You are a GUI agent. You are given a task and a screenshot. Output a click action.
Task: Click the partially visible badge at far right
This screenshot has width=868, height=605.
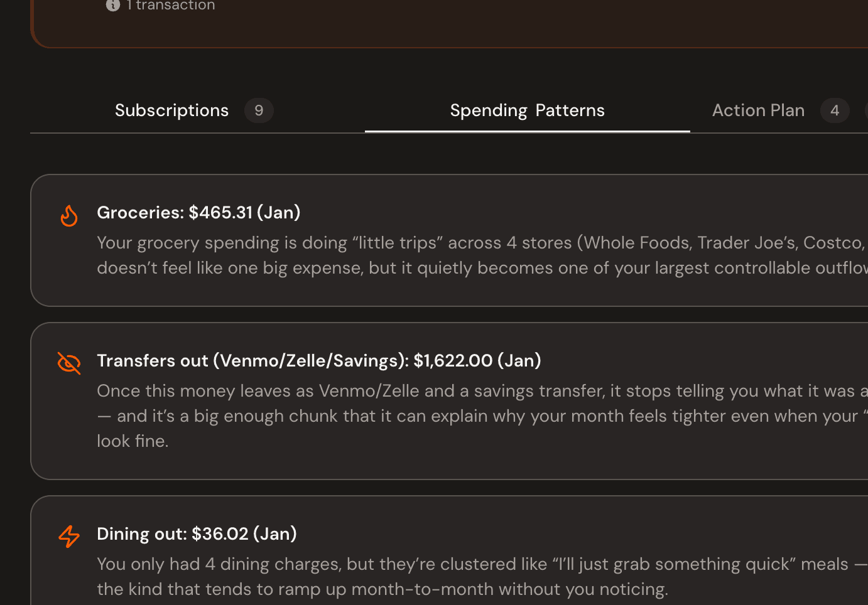[865, 110]
